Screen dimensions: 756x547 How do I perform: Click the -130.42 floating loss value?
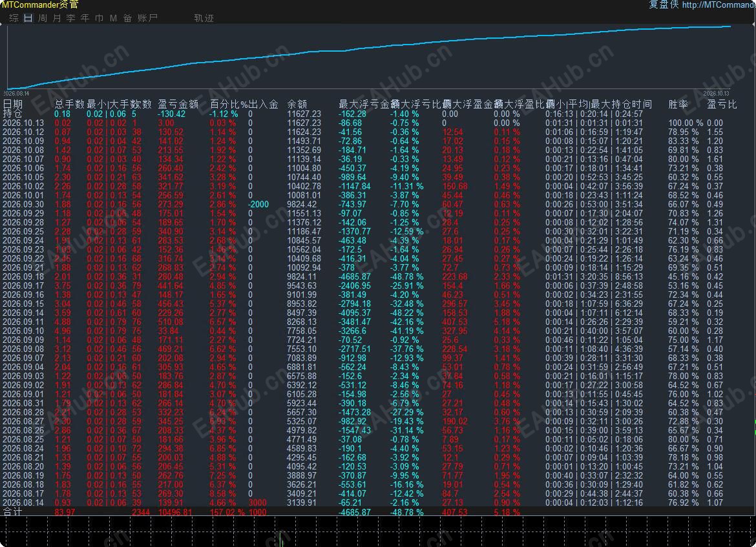tap(172, 114)
